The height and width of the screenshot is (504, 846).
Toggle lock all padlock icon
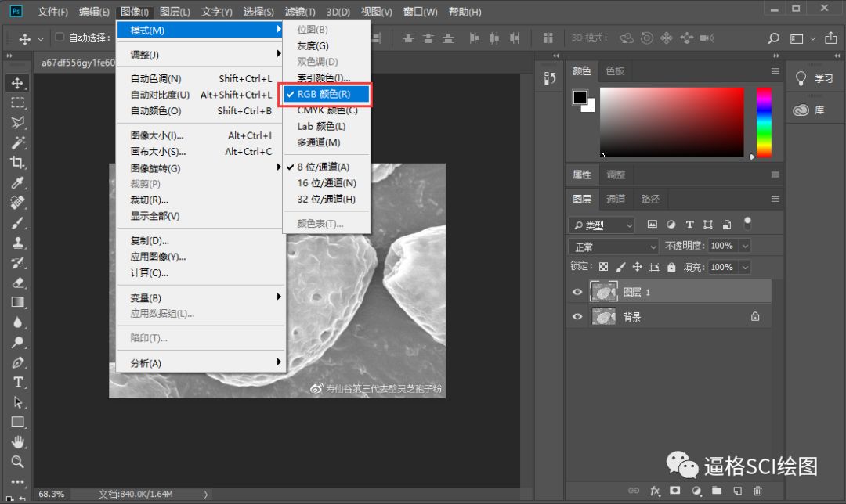pos(671,267)
